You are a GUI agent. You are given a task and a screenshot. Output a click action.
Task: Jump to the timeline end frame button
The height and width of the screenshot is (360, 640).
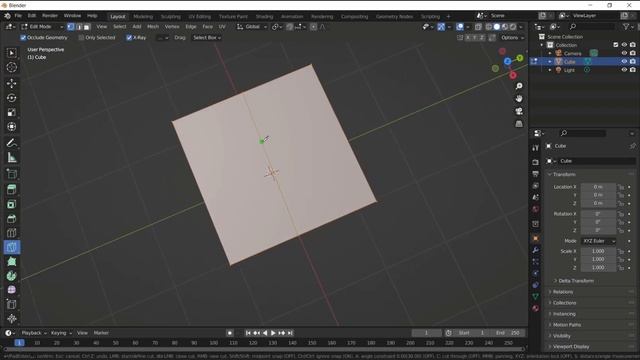[290, 333]
